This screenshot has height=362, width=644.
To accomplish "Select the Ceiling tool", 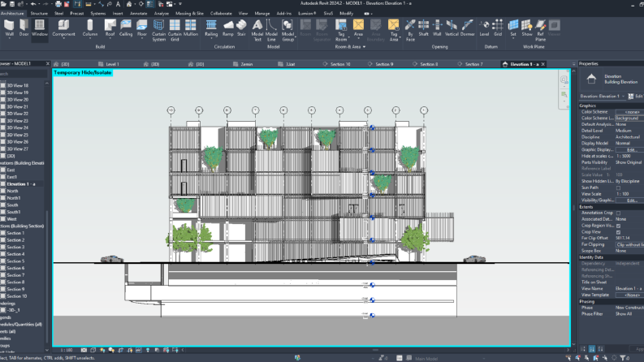I will [126, 28].
